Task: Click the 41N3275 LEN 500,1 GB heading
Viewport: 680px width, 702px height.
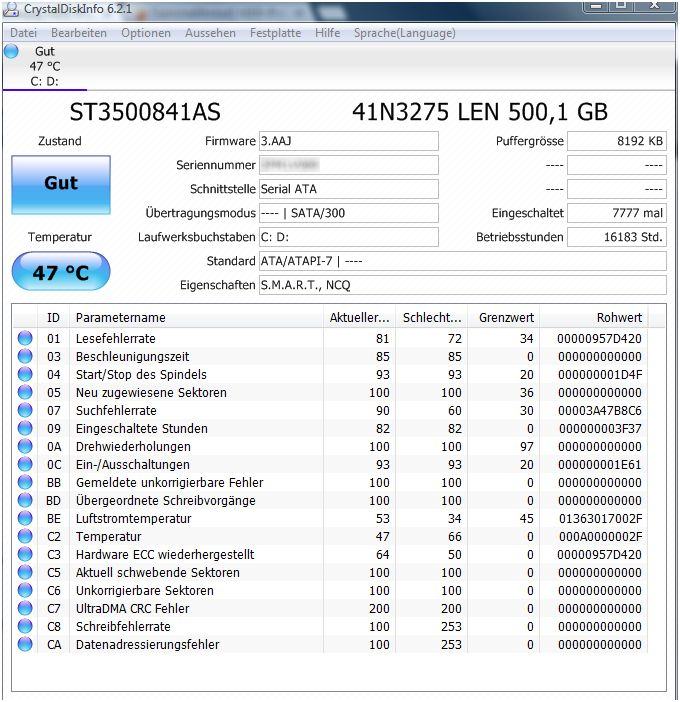Action: [480, 112]
